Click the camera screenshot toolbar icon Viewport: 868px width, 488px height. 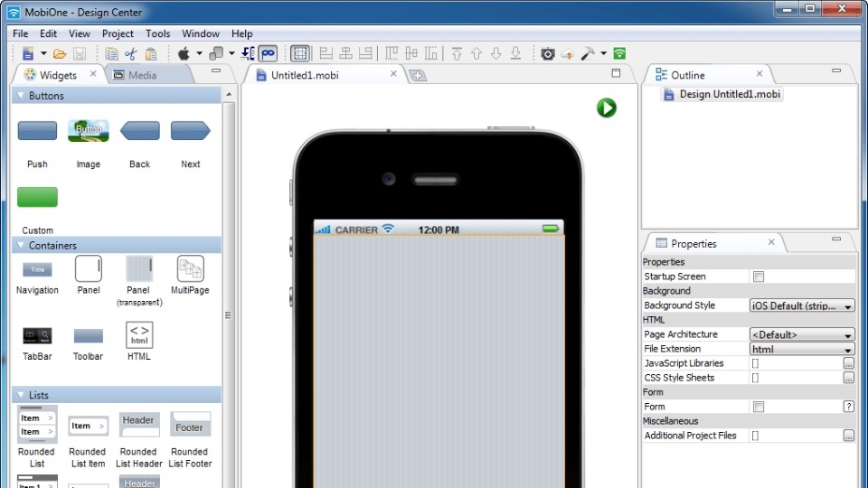548,53
